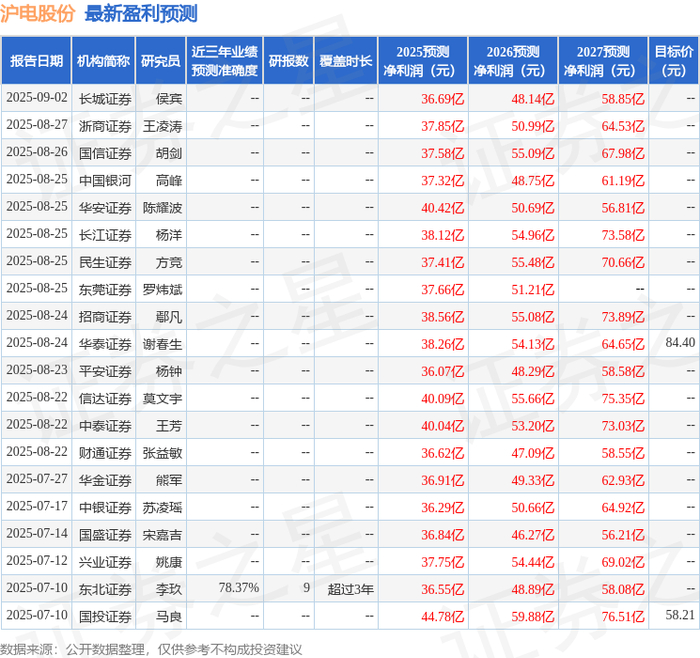The height and width of the screenshot is (658, 700).
Task: Click analyst name 张益敏
Action: point(162,453)
